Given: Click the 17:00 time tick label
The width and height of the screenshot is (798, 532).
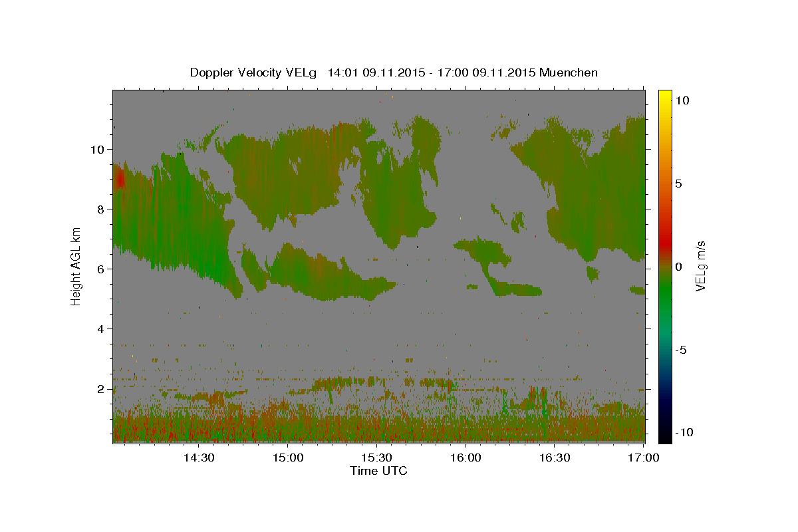Looking at the screenshot, I should [x=644, y=458].
